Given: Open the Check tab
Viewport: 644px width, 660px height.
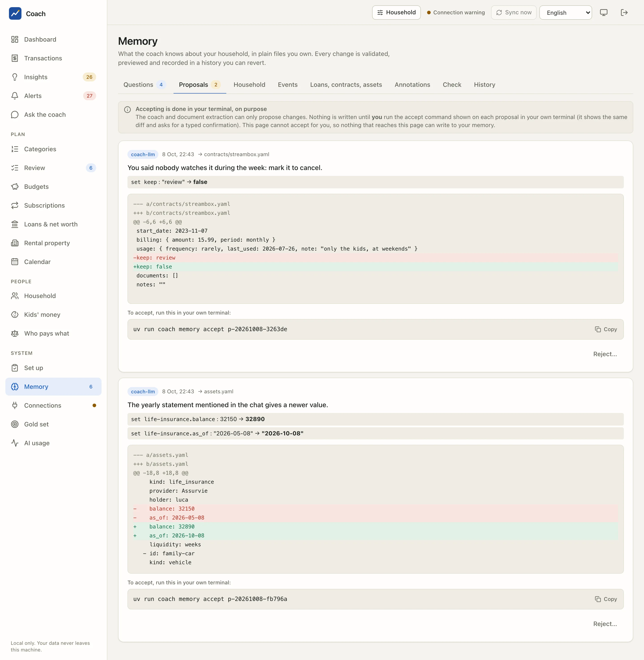Looking at the screenshot, I should (x=452, y=85).
